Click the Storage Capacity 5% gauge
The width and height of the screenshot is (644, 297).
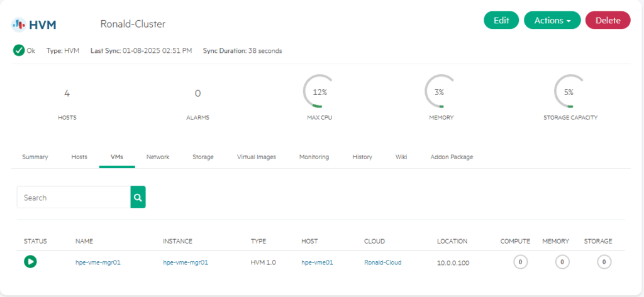pyautogui.click(x=569, y=92)
